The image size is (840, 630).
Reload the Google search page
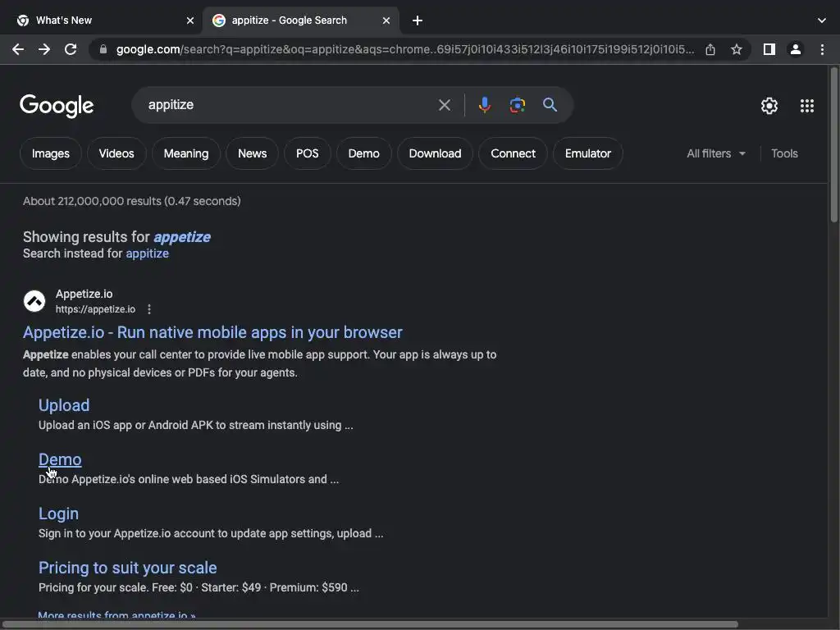click(x=71, y=49)
